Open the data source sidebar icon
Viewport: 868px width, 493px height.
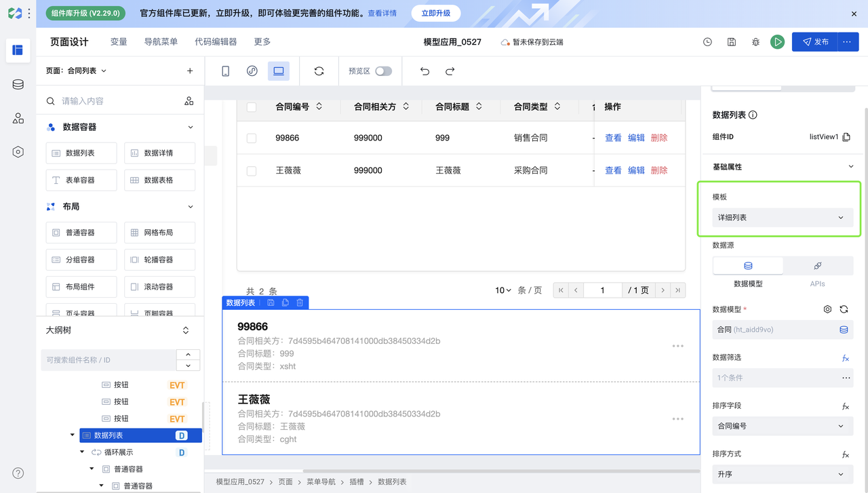[18, 85]
